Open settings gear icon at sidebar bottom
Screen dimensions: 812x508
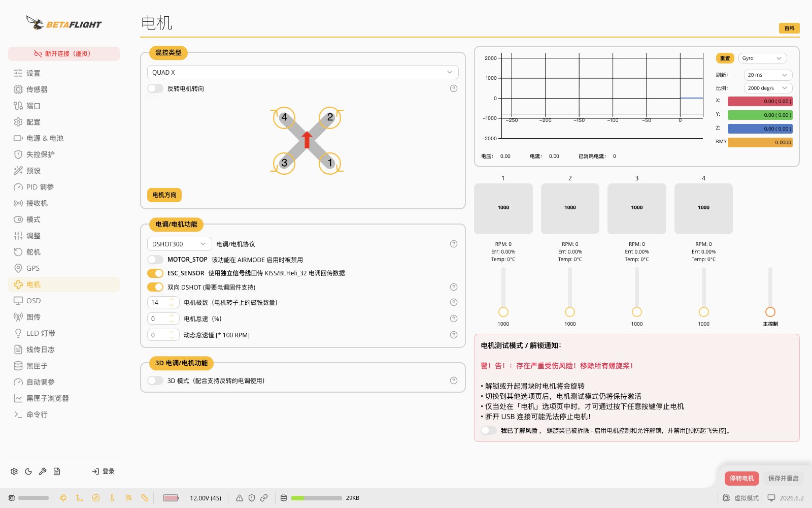tap(14, 471)
